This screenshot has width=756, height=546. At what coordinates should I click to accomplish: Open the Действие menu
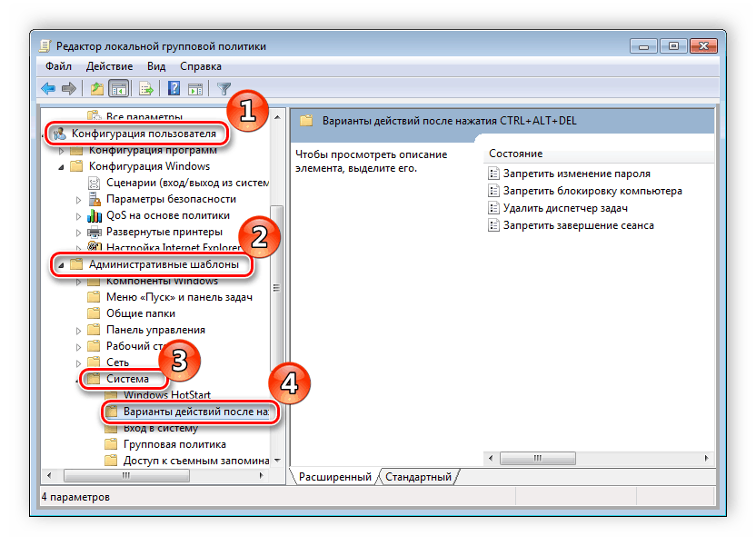pos(110,66)
